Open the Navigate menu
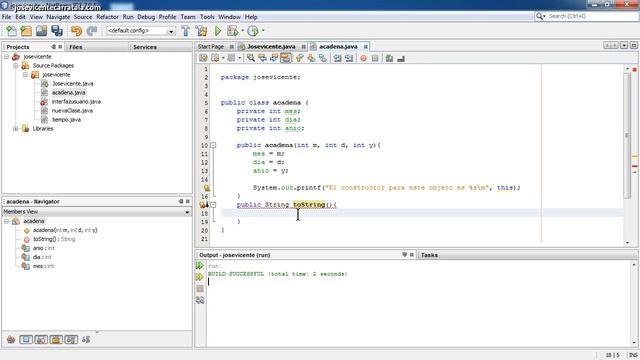 coord(58,17)
